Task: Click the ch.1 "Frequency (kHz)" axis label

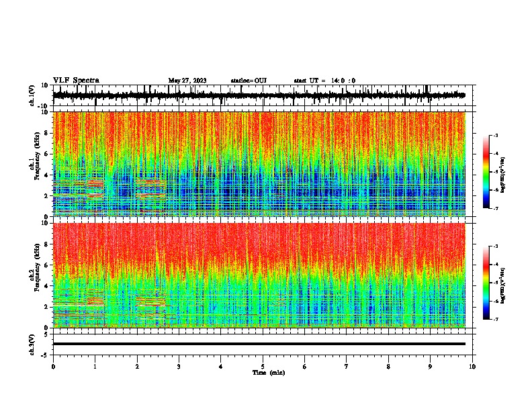Action: pos(37,156)
